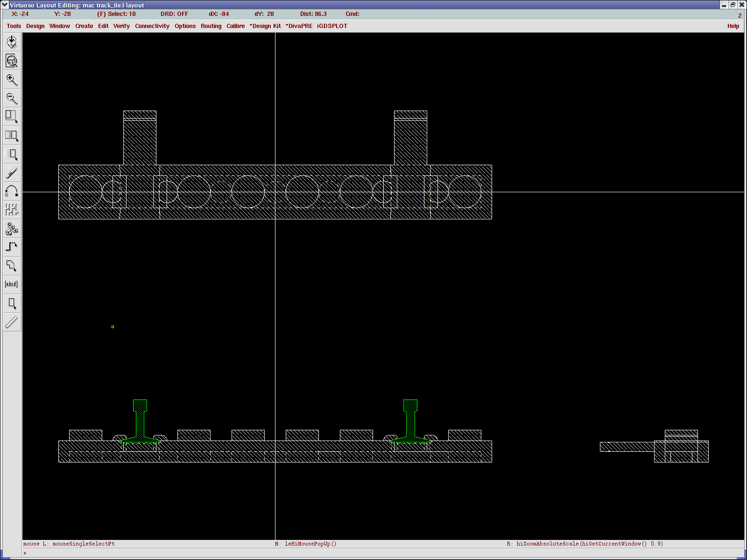The height and width of the screenshot is (560, 747).
Task: Minimize the Virtuoso layout window
Action: tap(724, 5)
